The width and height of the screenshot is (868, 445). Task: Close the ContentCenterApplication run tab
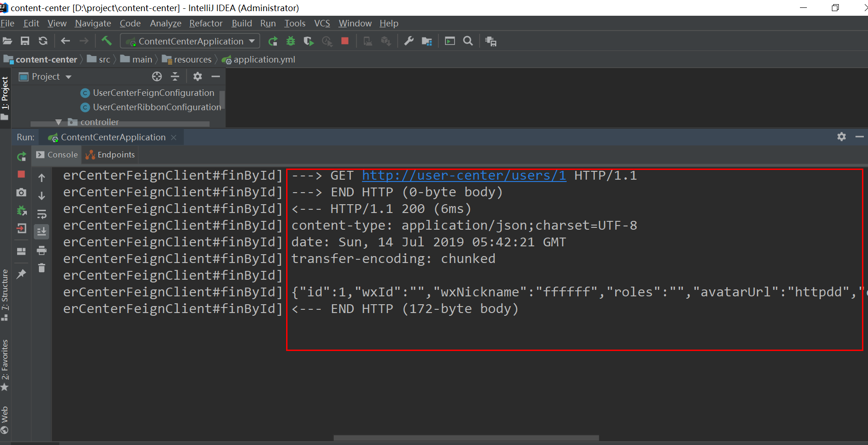pyautogui.click(x=174, y=138)
